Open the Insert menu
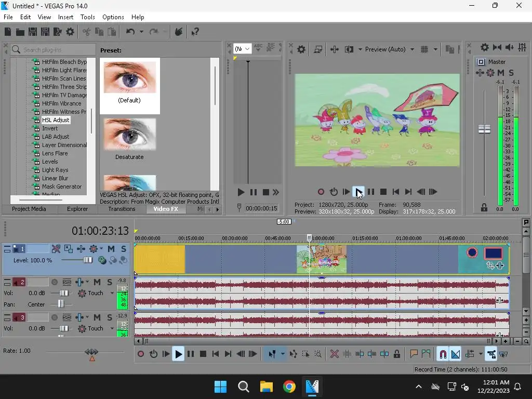 [x=65, y=17]
